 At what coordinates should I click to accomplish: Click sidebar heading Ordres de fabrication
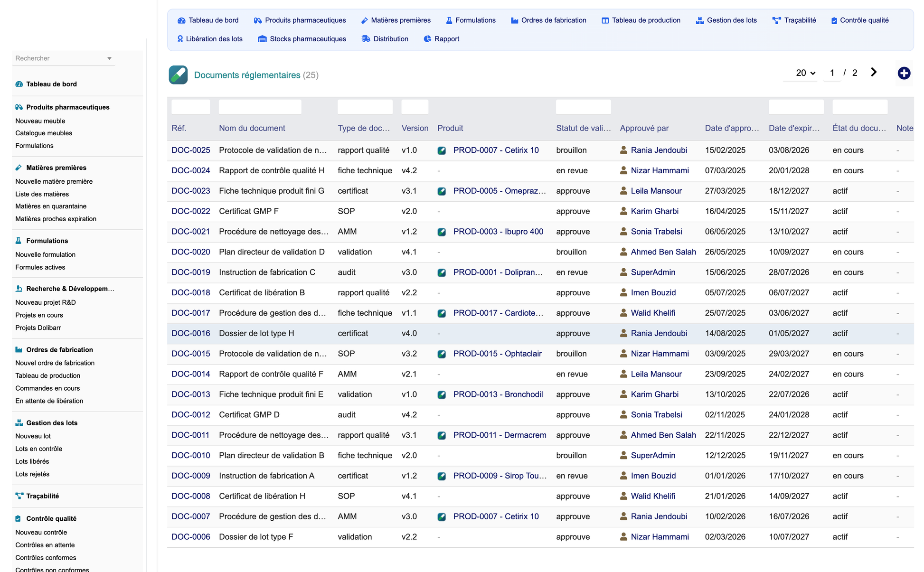60,350
